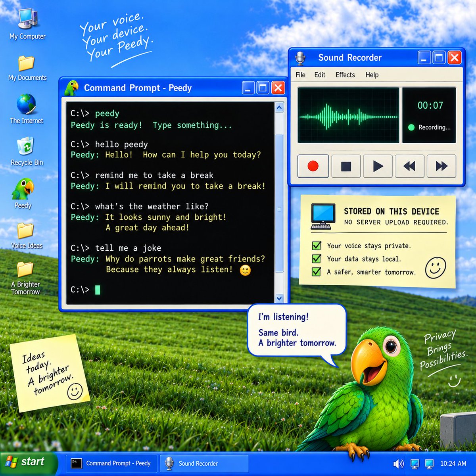Click the 00:07 recording timer
This screenshot has width=476, height=476.
430,106
